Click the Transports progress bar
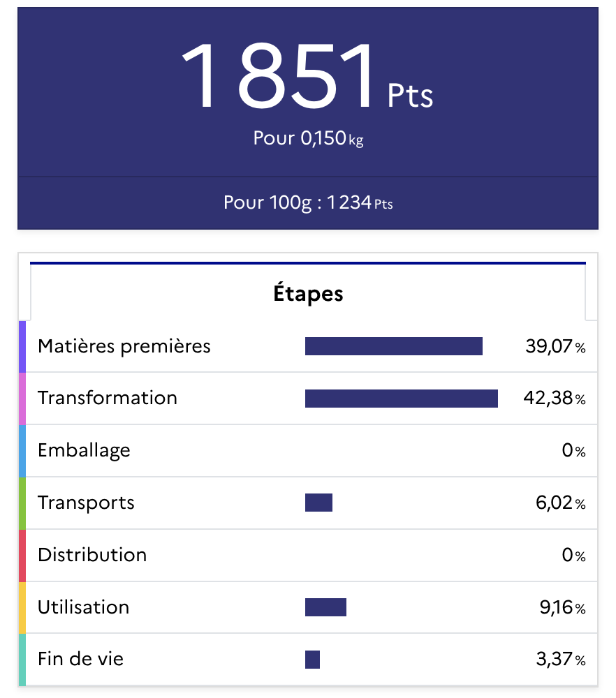The image size is (616, 698). [x=318, y=503]
